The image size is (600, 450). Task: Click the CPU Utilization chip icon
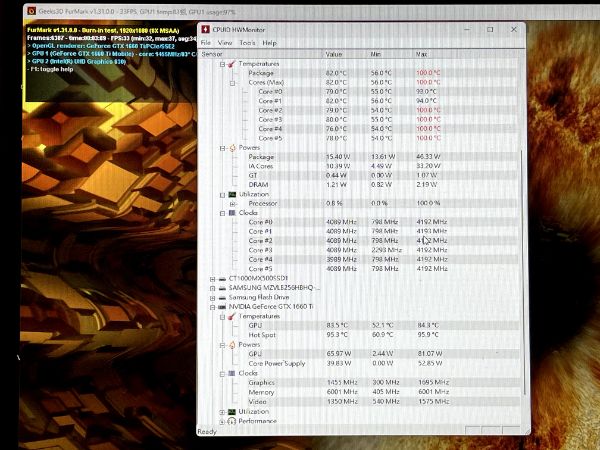click(232, 194)
